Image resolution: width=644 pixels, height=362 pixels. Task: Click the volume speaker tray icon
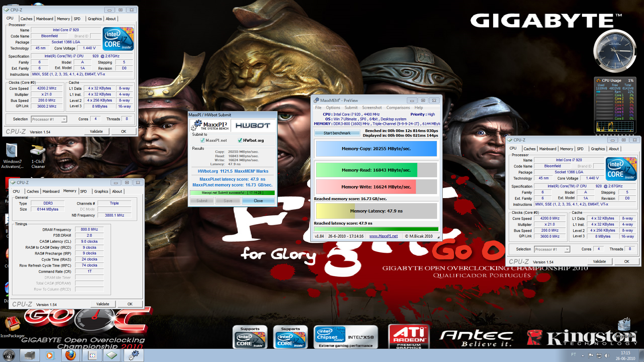[607, 356]
